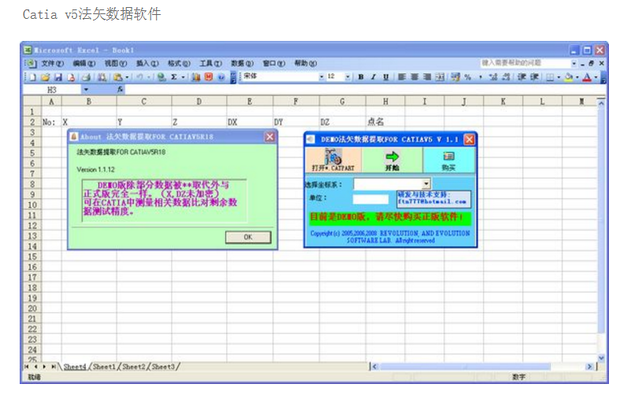Open the 文件 menu

point(53,63)
